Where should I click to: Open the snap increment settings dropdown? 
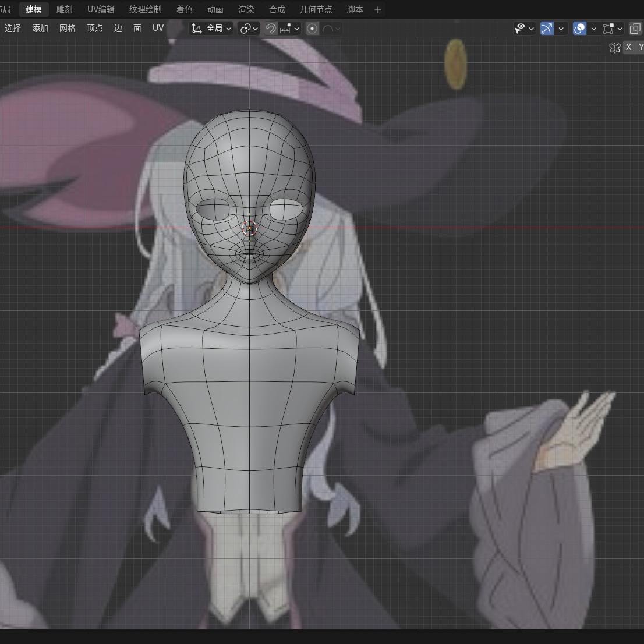(x=289, y=29)
